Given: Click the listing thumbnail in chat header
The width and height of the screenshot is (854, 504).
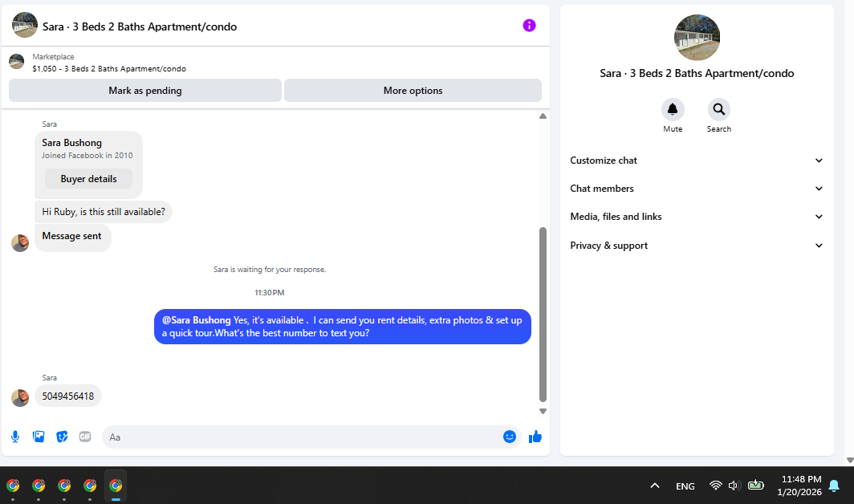Looking at the screenshot, I should [25, 25].
